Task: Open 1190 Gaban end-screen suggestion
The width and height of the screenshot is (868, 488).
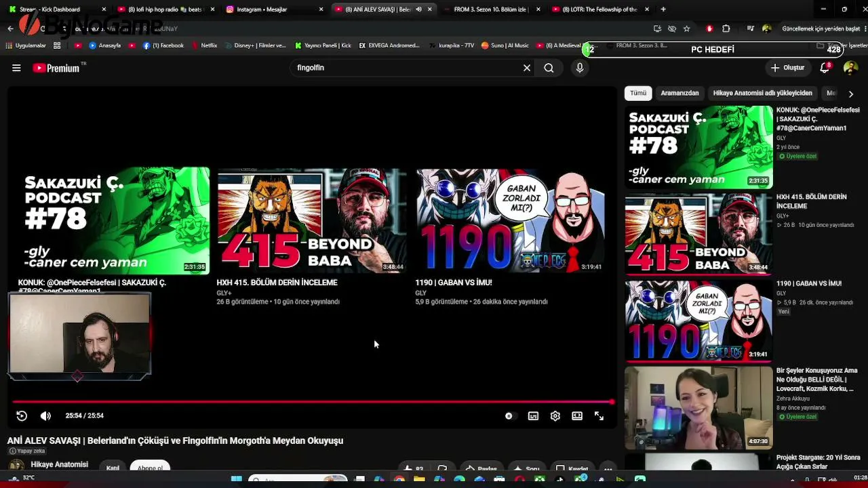Action: pyautogui.click(x=511, y=221)
